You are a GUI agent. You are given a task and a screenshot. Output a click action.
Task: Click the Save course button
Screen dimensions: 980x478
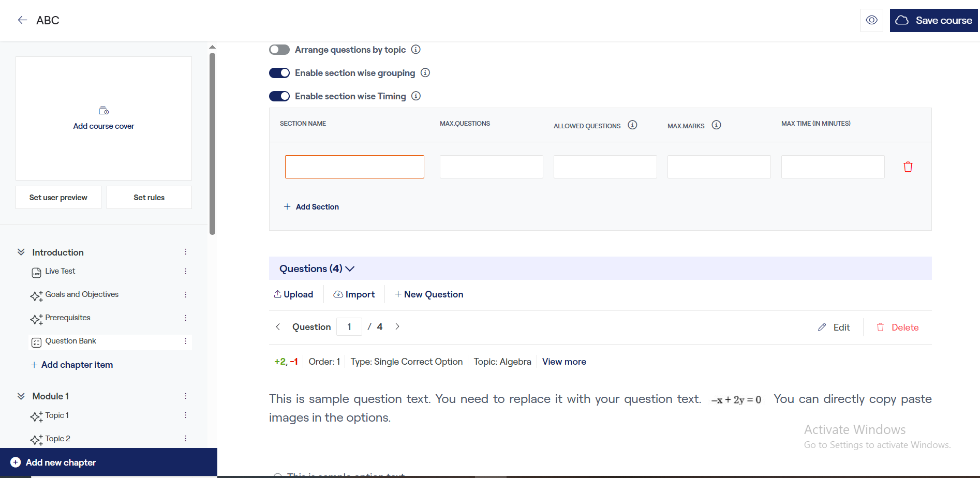[933, 20]
